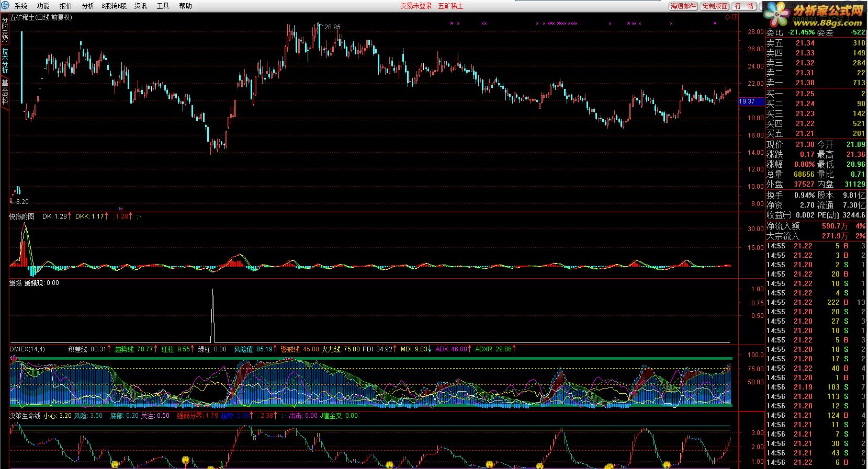868x469 pixels.
Task: Click the 出击: 0.00 value
Action: tap(303, 416)
